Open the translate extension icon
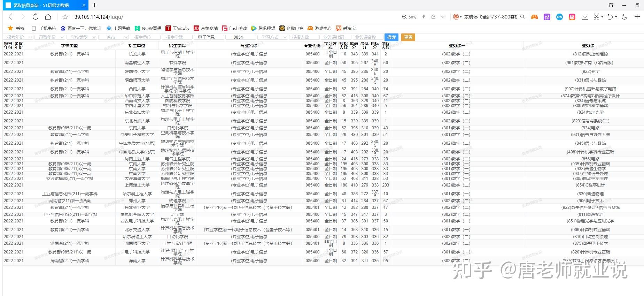644x296 pixels. (x=547, y=17)
